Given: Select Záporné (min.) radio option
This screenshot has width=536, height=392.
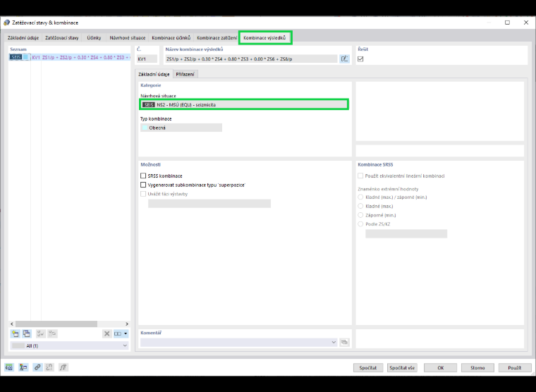Looking at the screenshot, I should [x=360, y=215].
